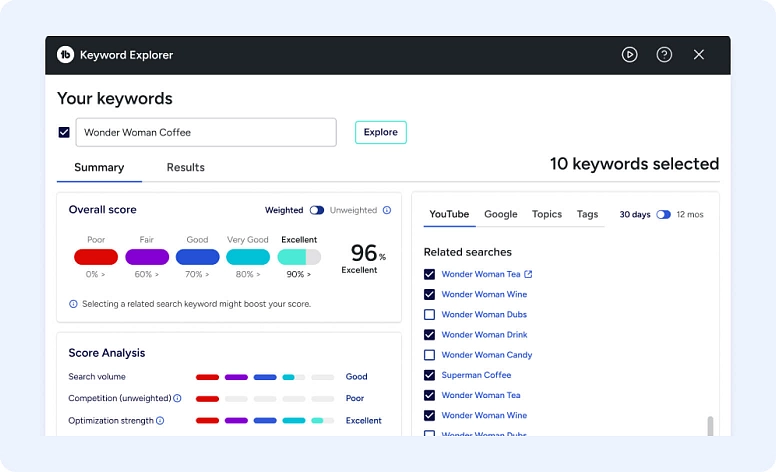Open the Wonder Woman Drink link
776x472 pixels.
(484, 335)
